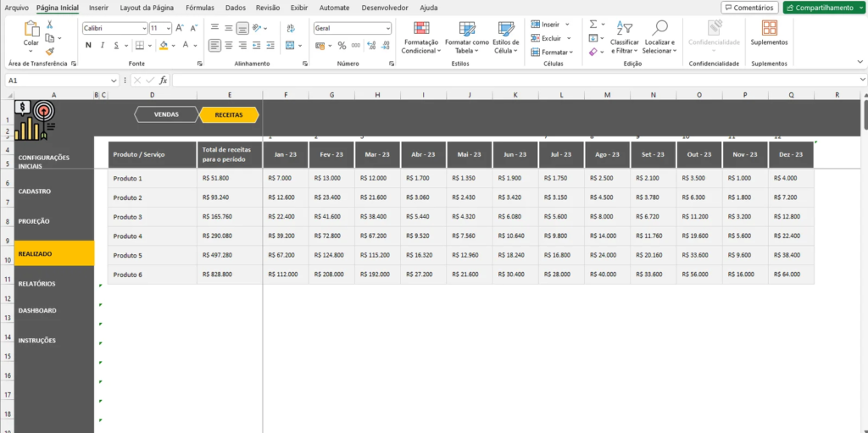Click the AutoSum sigma icon
The height and width of the screenshot is (433, 868).
[x=593, y=25]
